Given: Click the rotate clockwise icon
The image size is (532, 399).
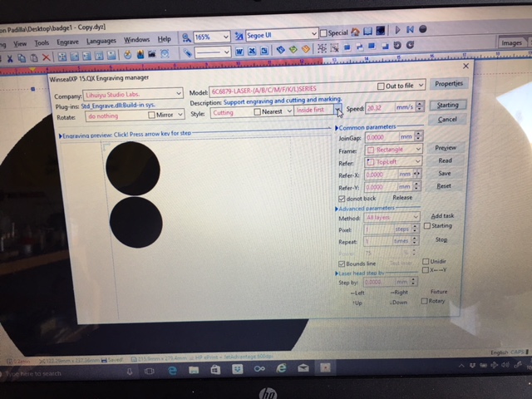Looking at the screenshot, I should click(x=410, y=45).
